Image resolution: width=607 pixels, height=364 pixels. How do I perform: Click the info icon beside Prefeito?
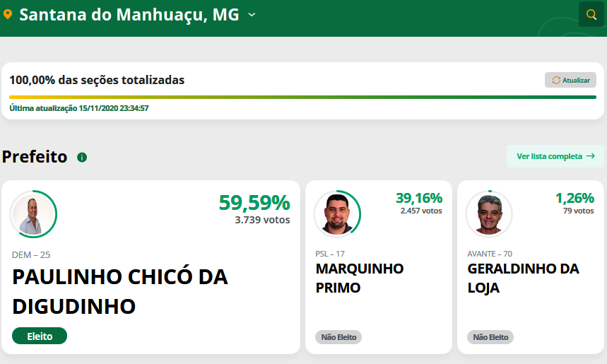(82, 157)
